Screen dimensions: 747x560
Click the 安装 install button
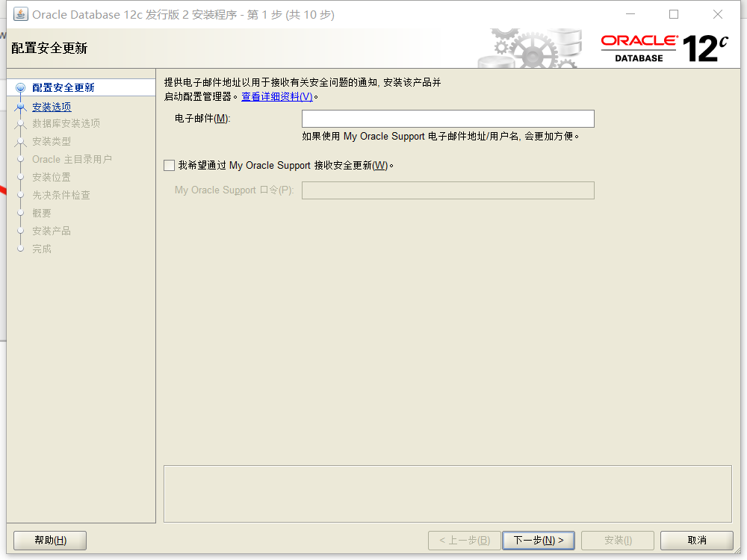[x=618, y=540]
